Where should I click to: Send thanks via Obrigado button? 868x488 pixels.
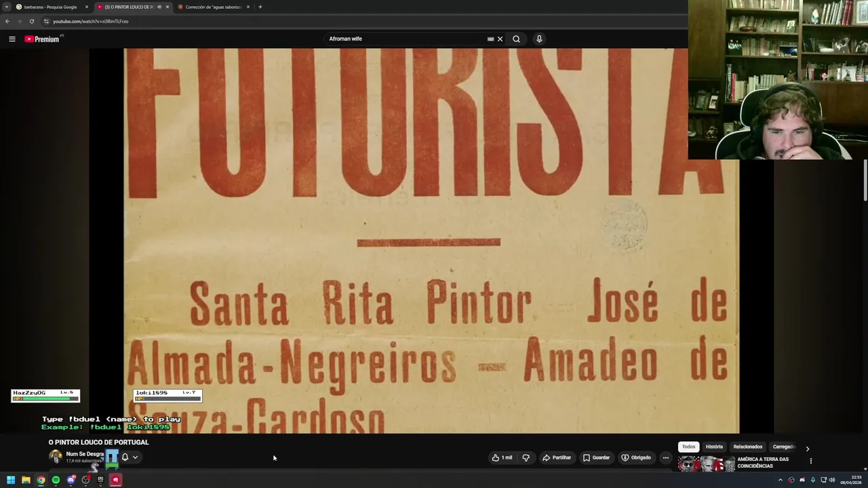coord(636,457)
